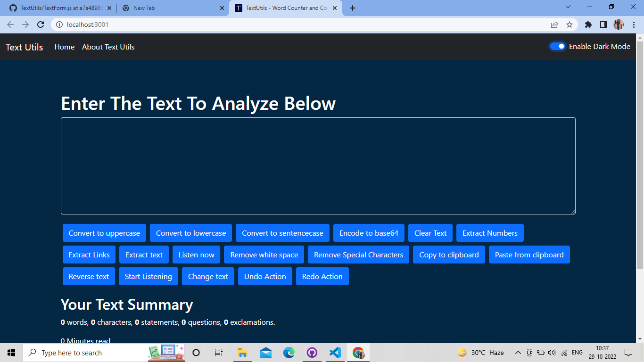Viewport: 644px width, 362px height.
Task: Click the battery tray icon
Action: 541,353
